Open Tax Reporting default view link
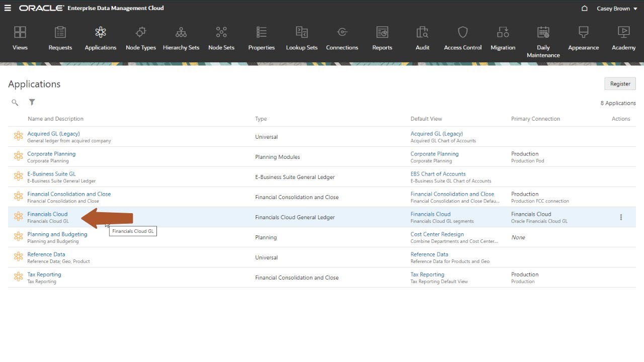Screen dimensions: 644x362 427,275
